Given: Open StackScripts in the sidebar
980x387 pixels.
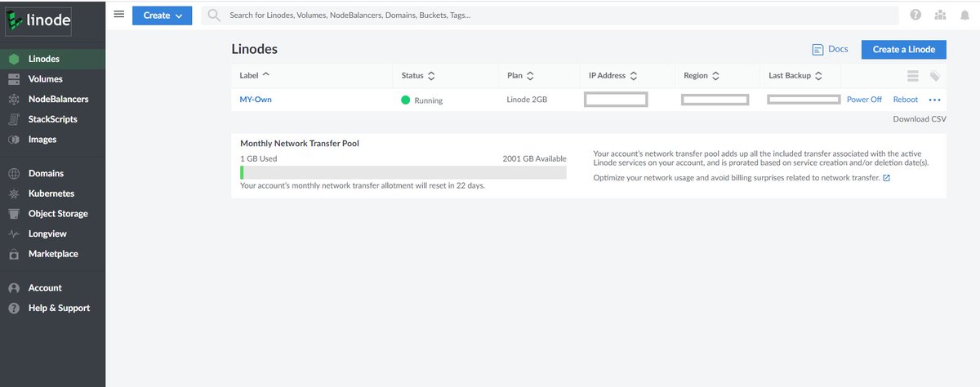Looking at the screenshot, I should point(52,119).
